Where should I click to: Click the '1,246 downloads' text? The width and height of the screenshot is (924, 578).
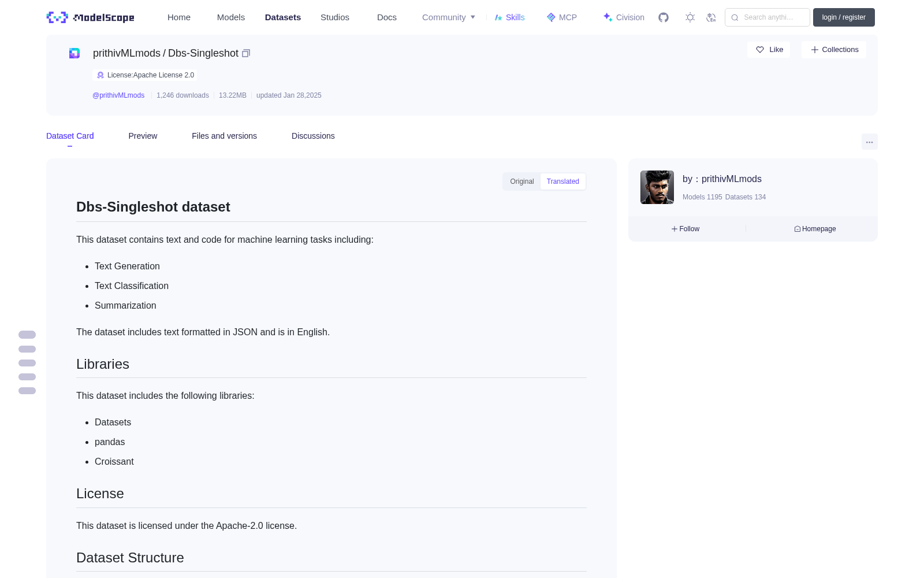click(x=182, y=95)
